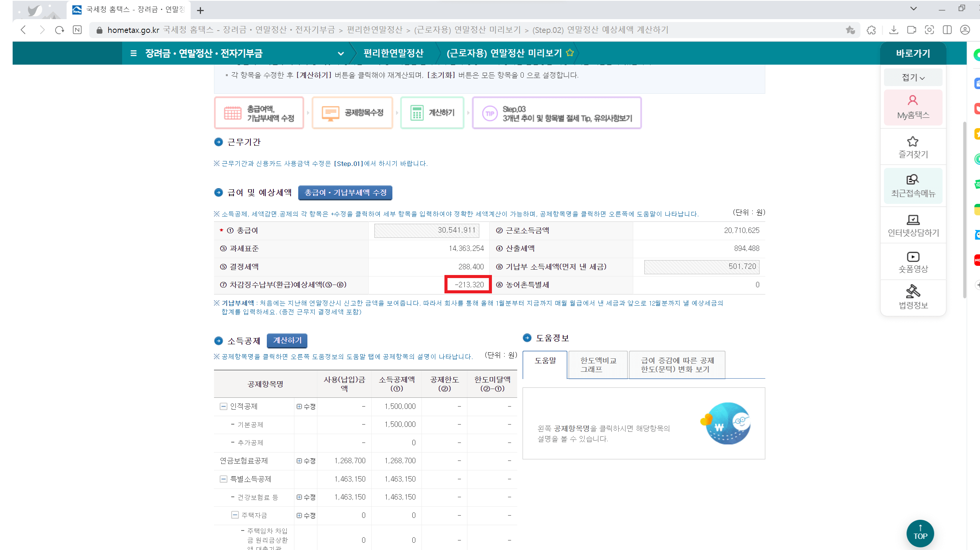Toggle the favorite star next to 연말정산 미리보기
The image size is (980, 550).
(570, 52)
